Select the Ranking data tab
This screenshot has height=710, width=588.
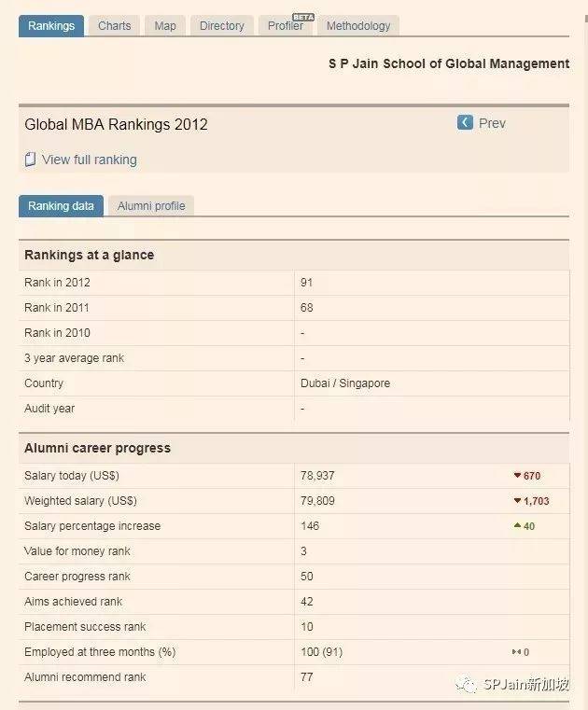(61, 206)
